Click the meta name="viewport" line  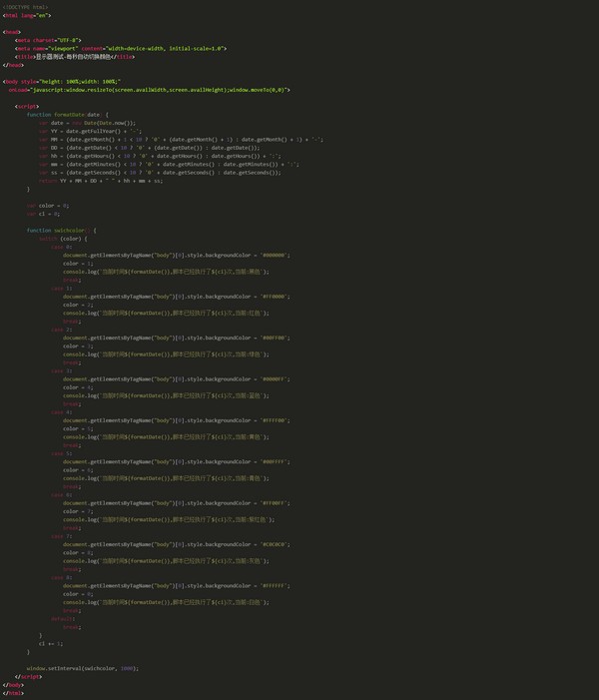pos(121,49)
